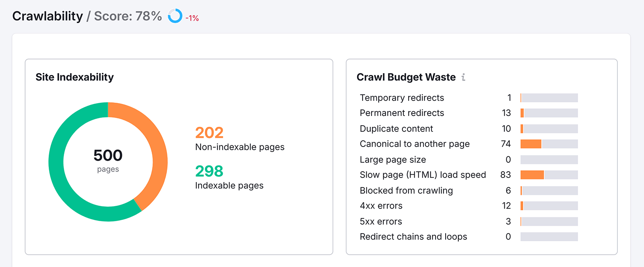This screenshot has height=267, width=644.
Task: Click the Duplicate content label
Action: 396,129
